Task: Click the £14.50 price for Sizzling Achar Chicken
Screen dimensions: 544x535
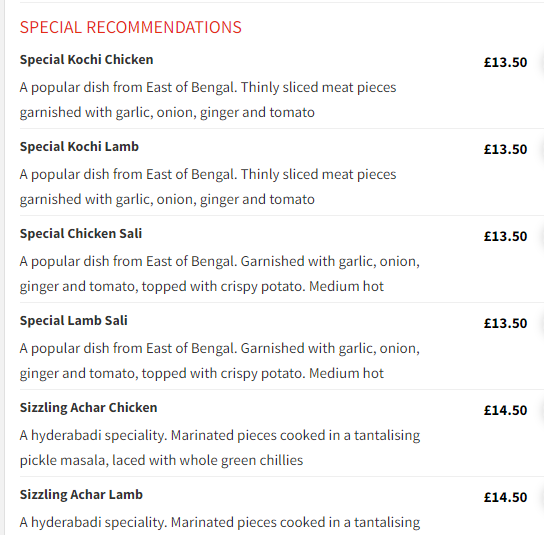Action: pyautogui.click(x=505, y=410)
